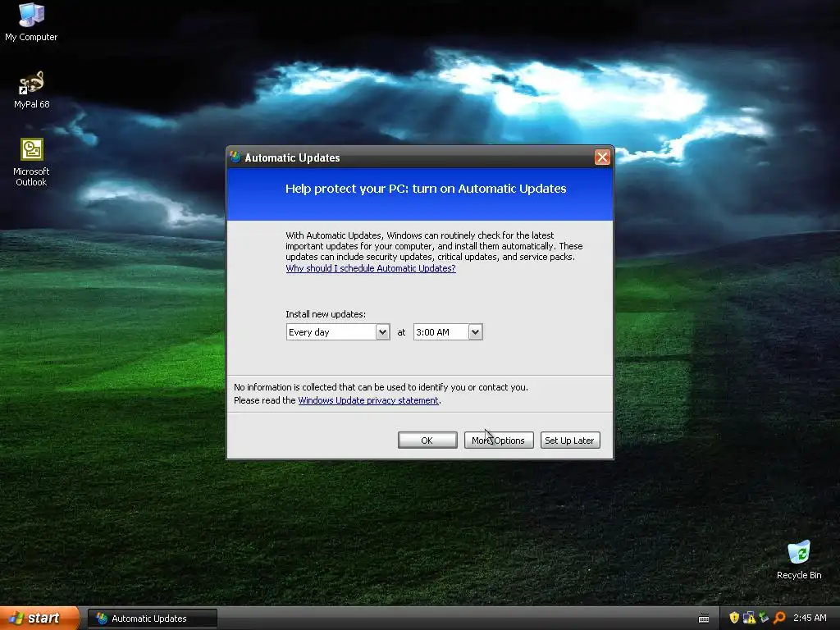The width and height of the screenshot is (840, 630).
Task: Confirm with the OK button
Action: (427, 441)
